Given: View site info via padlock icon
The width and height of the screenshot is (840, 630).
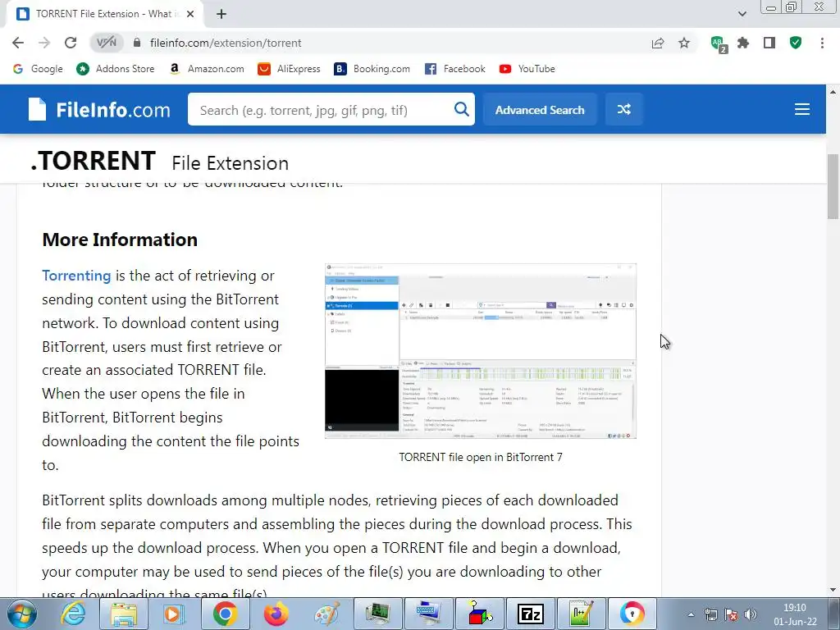Looking at the screenshot, I should (137, 43).
